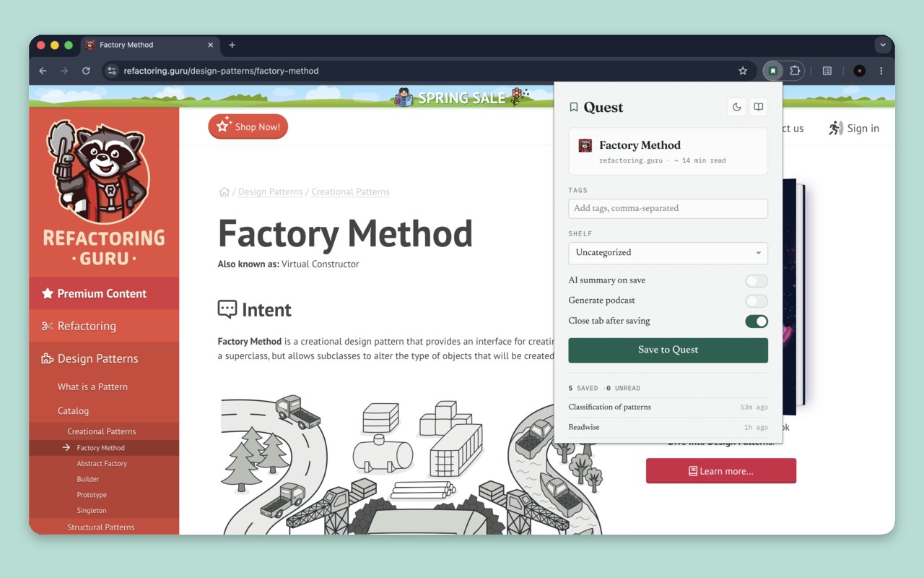The image size is (924, 578).
Task: Enable Generate podcast switch
Action: (x=757, y=301)
